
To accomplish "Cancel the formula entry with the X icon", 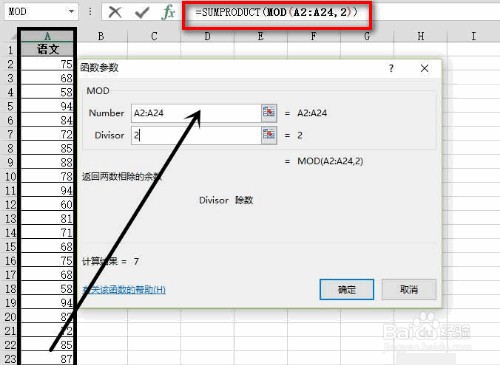I will tap(115, 12).
